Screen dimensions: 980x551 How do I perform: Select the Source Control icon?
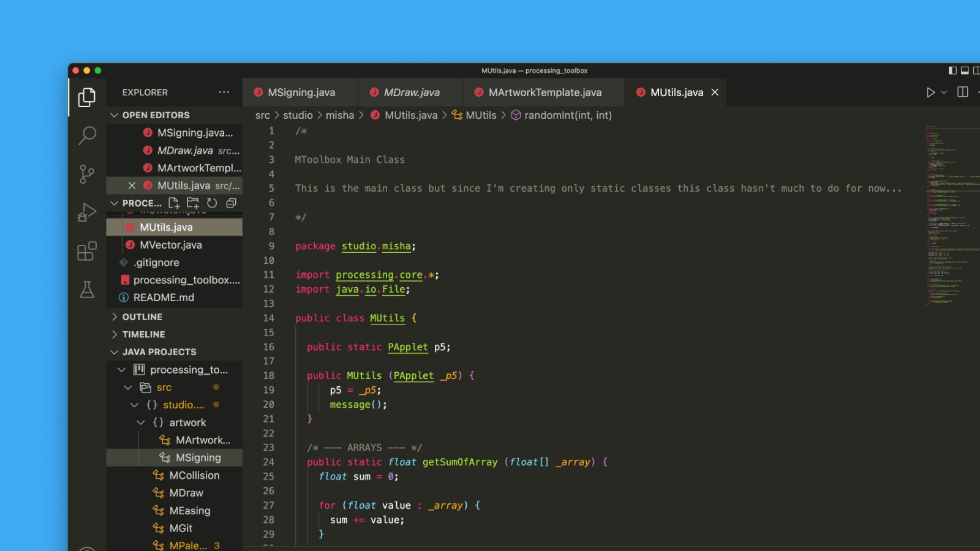(x=87, y=174)
